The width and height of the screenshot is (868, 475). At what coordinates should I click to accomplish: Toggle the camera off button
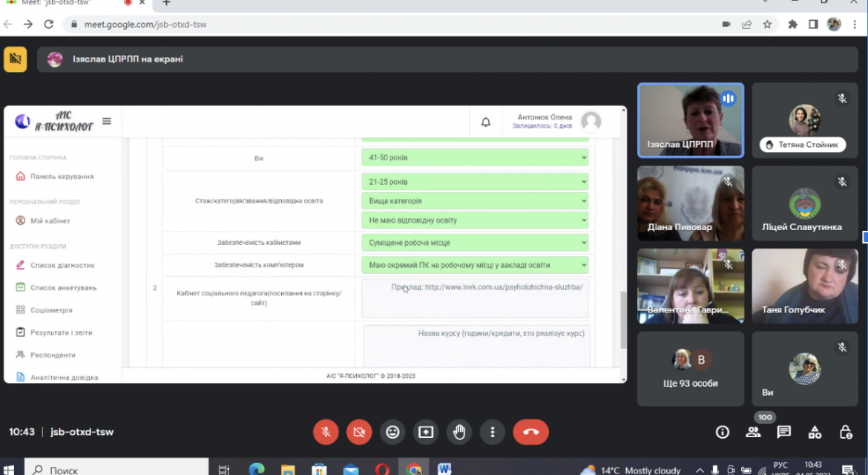click(359, 432)
